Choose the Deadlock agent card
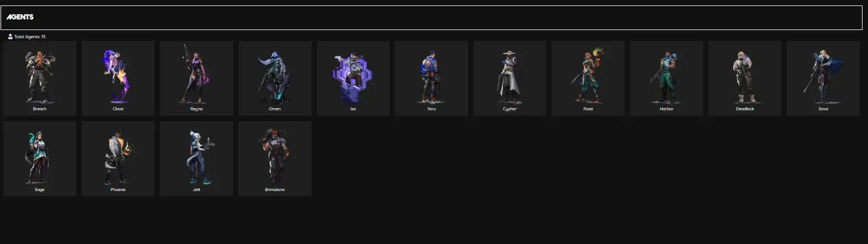868x244 pixels. pos(745,78)
